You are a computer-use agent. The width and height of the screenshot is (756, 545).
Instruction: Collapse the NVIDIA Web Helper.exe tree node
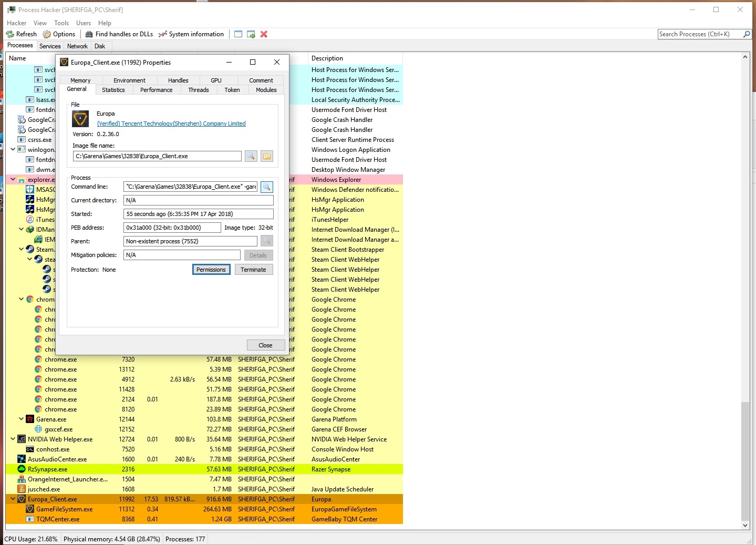13,439
